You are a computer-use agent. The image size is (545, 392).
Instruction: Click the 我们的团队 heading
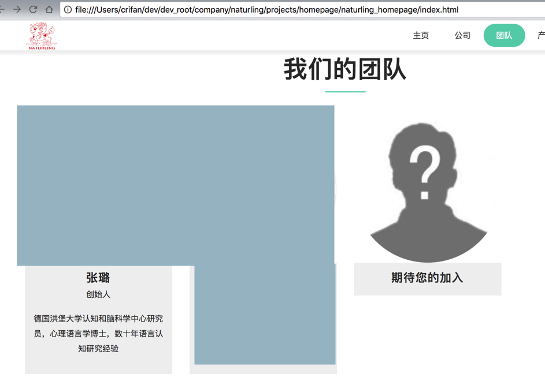point(345,69)
